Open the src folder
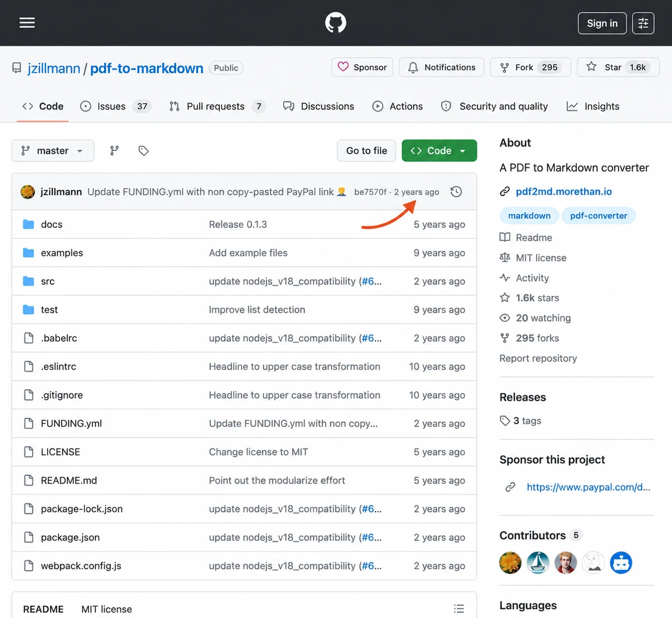Image resolution: width=672 pixels, height=618 pixels. tap(48, 281)
